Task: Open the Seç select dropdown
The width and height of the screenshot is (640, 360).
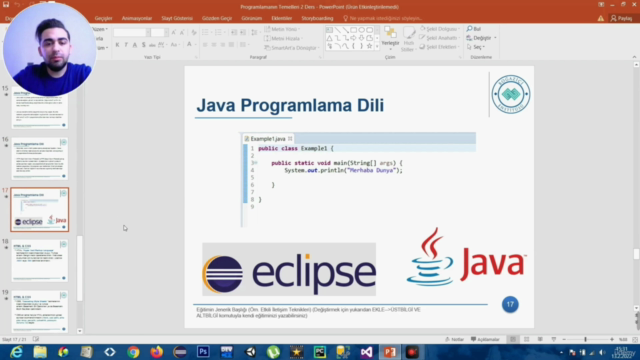Action: tap(476, 47)
